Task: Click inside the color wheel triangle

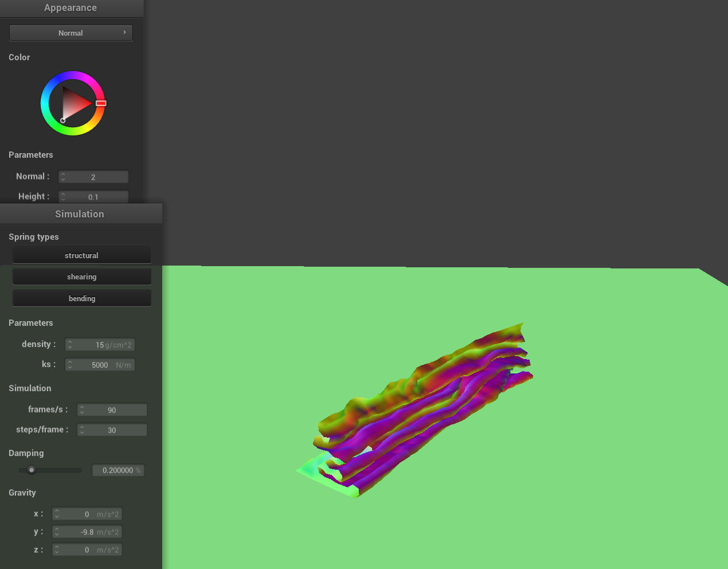Action: (x=75, y=103)
